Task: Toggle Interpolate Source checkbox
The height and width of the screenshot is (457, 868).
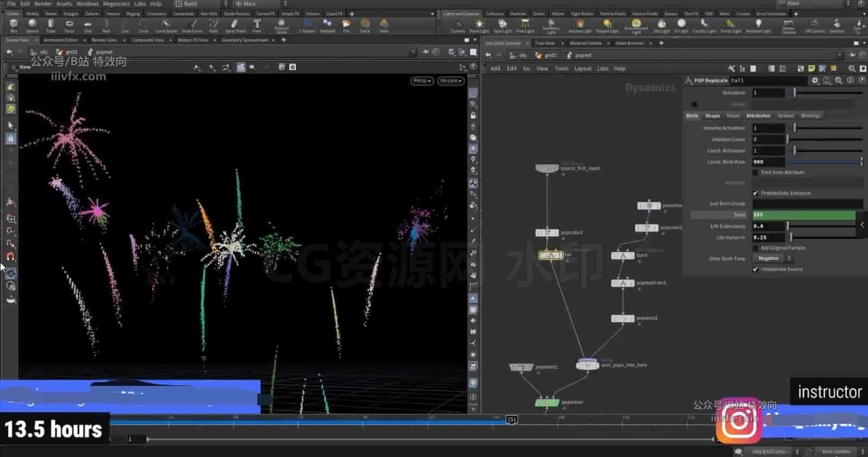Action: click(755, 269)
